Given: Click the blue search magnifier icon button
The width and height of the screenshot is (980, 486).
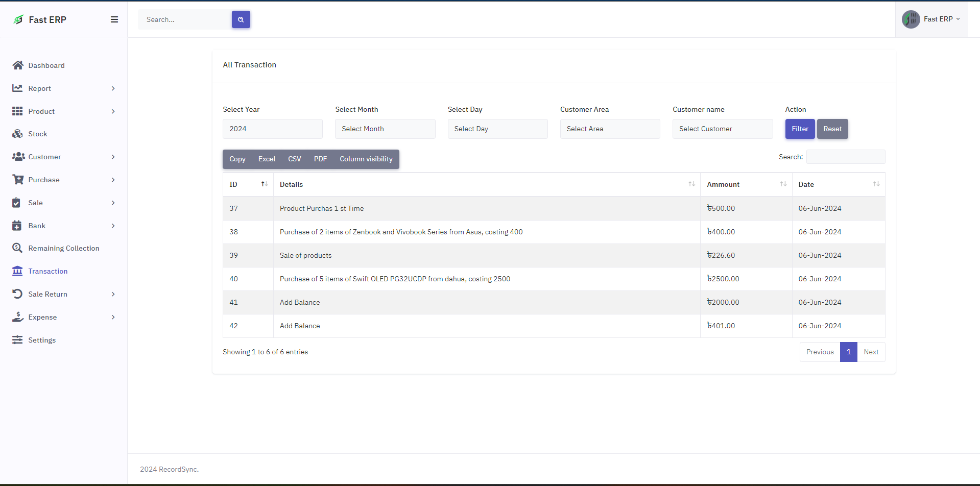Looking at the screenshot, I should (241, 19).
